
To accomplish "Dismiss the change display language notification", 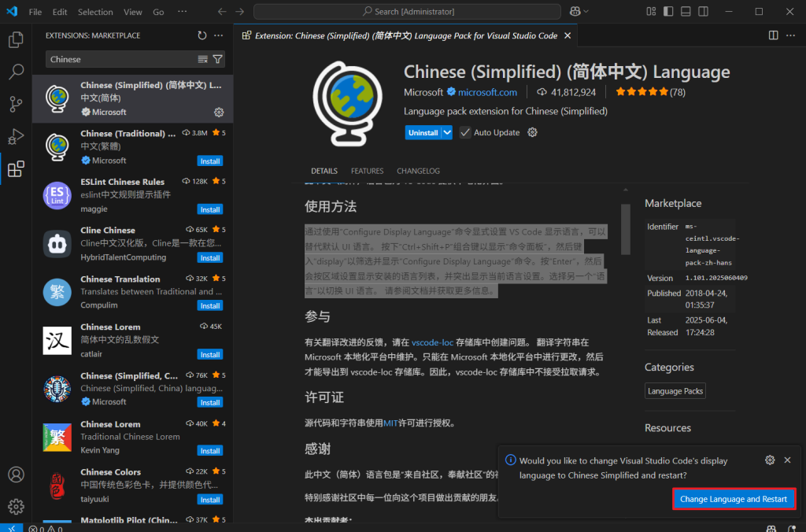I will (787, 460).
